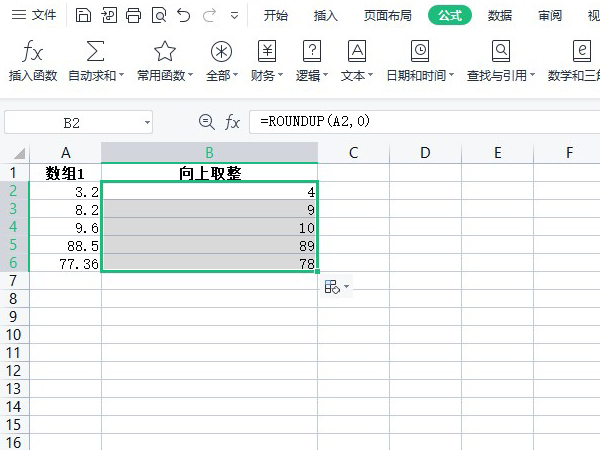The height and width of the screenshot is (450, 600).
Task: Open Common Functions (常用函数) star icon
Action: coord(164,52)
